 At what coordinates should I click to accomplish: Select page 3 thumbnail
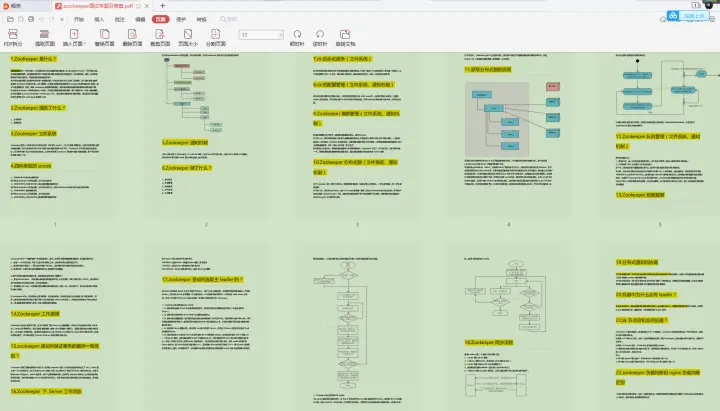[357, 133]
